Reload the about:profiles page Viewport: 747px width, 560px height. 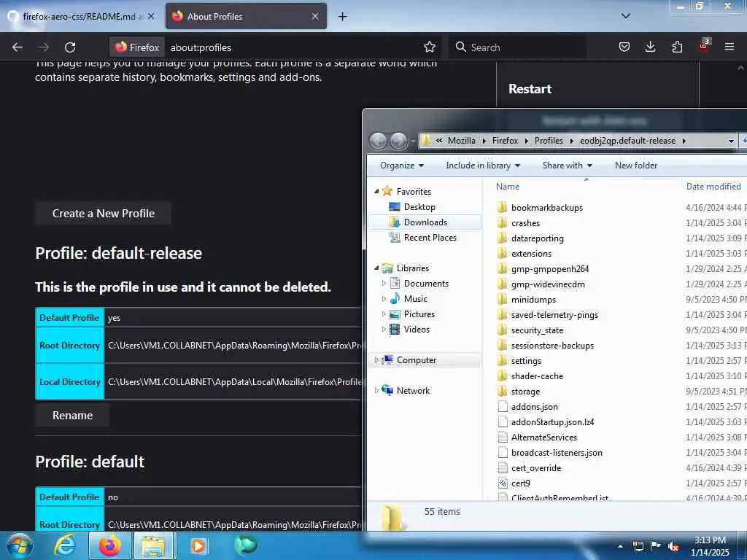70,47
